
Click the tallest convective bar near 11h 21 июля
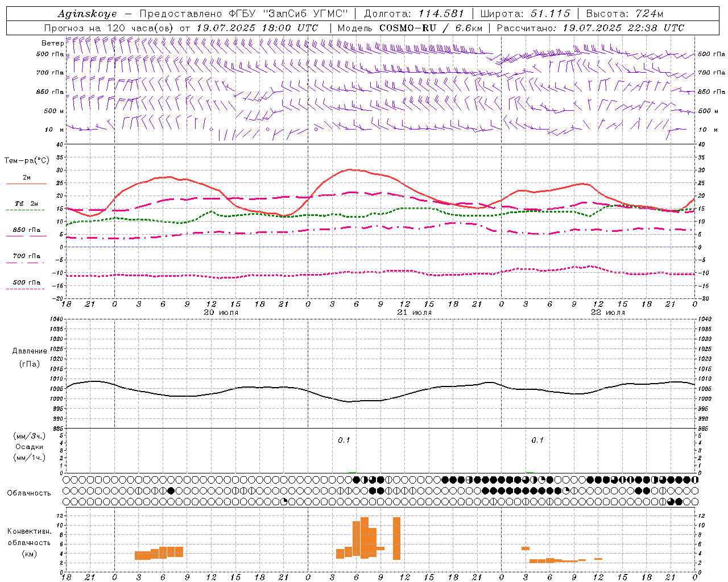(396, 539)
